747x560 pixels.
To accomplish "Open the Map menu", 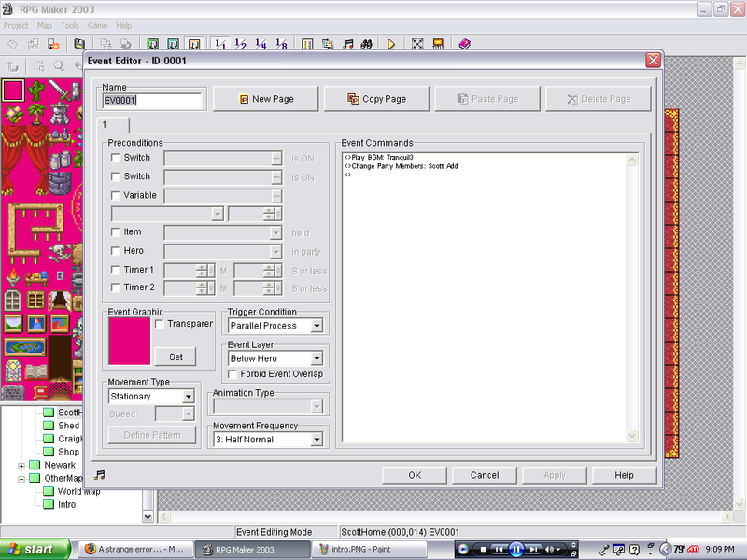I will (45, 26).
